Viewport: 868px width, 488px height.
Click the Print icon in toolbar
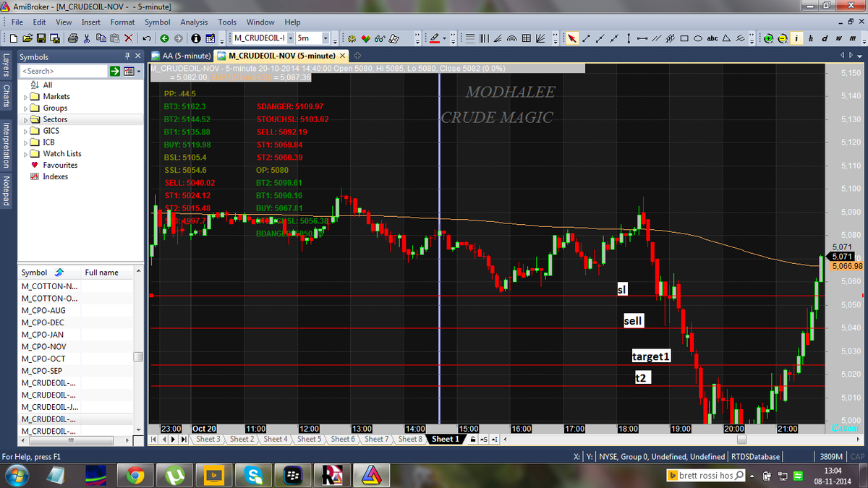click(x=72, y=38)
